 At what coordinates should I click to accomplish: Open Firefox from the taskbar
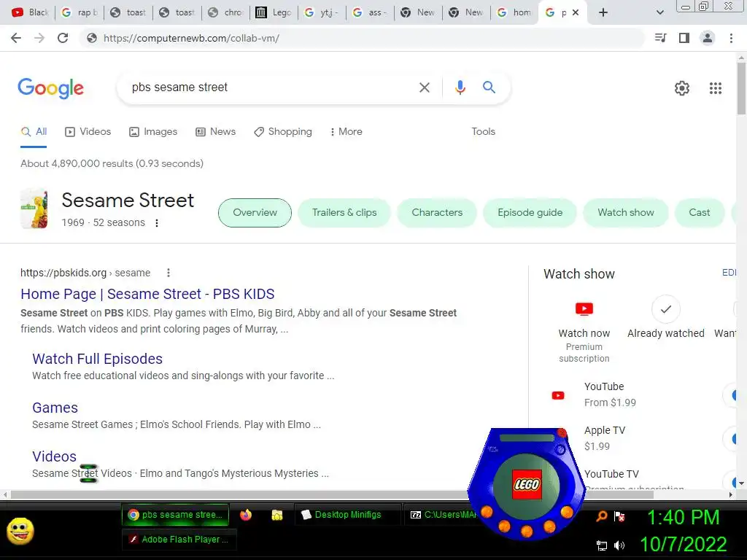[x=246, y=515]
